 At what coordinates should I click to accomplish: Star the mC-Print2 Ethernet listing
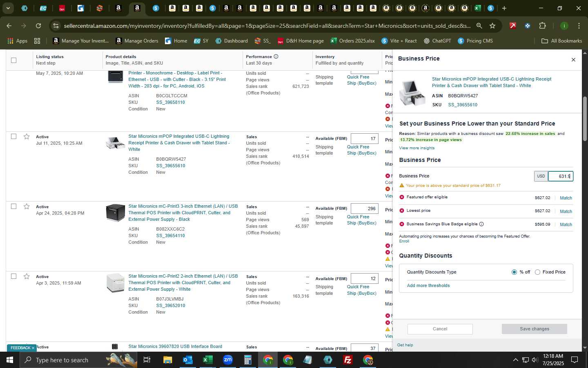click(27, 276)
